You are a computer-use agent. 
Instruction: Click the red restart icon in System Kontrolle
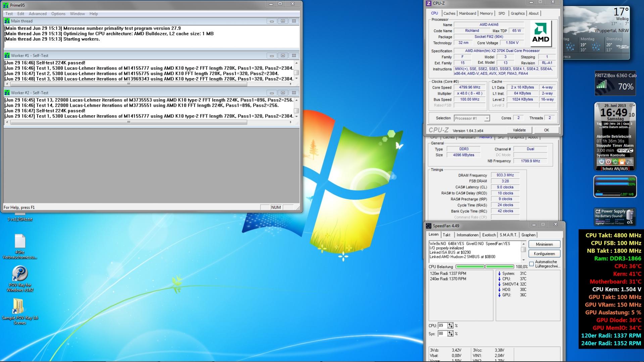pyautogui.click(x=608, y=162)
